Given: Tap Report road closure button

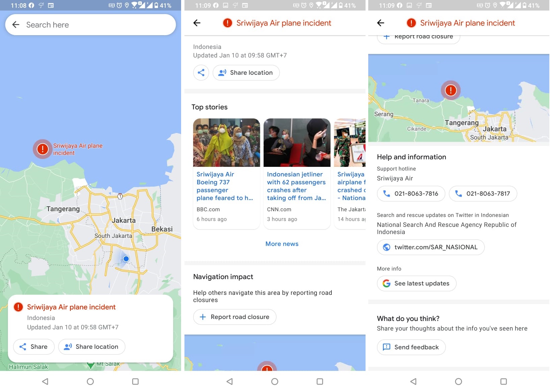Looking at the screenshot, I should point(235,317).
